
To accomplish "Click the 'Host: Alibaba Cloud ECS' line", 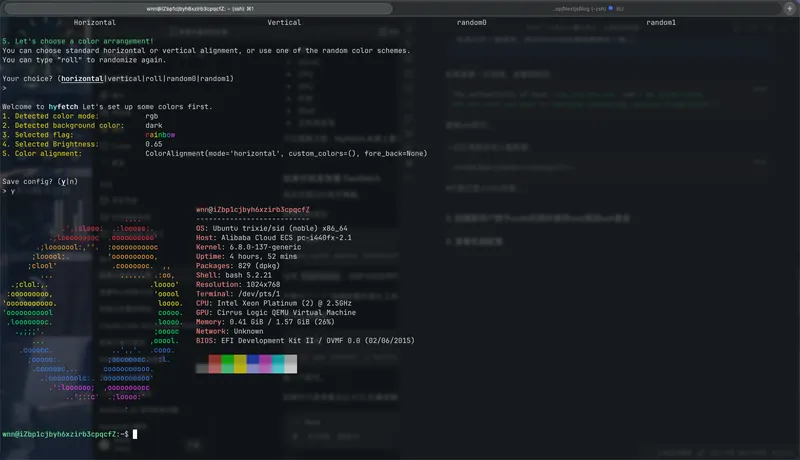I will [x=273, y=238].
